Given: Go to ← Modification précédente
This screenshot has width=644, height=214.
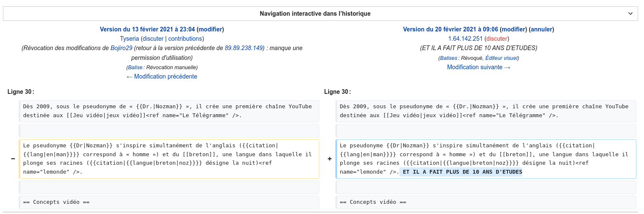Looking at the screenshot, I should tap(162, 76).
